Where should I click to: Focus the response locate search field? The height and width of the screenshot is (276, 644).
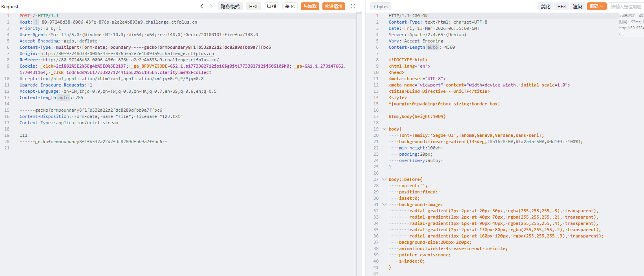click(x=626, y=6)
